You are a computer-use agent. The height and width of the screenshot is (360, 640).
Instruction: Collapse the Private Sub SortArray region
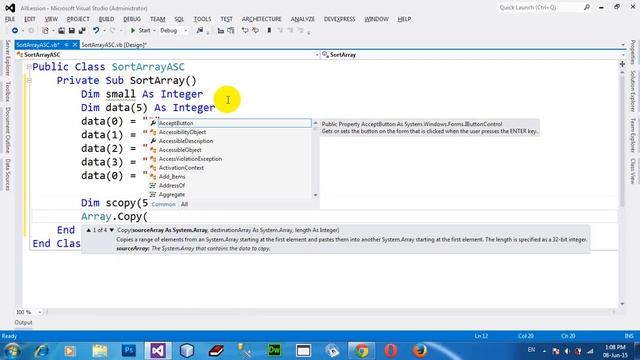tap(29, 80)
